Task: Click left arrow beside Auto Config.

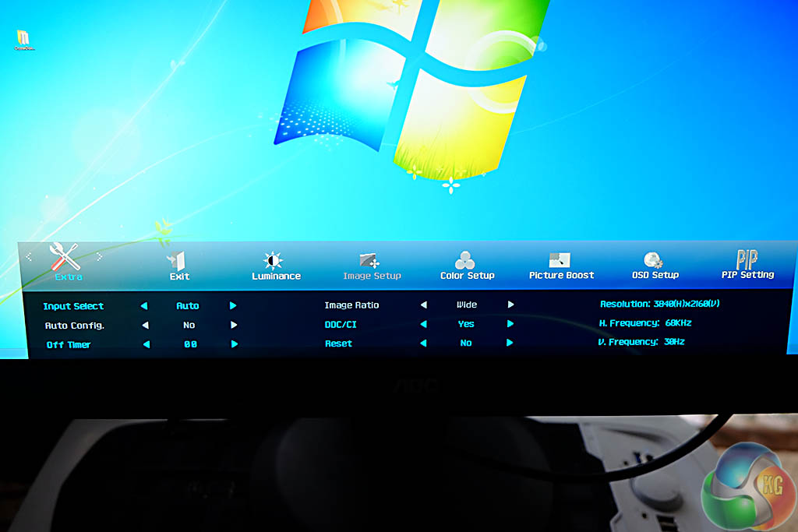Action: (146, 325)
